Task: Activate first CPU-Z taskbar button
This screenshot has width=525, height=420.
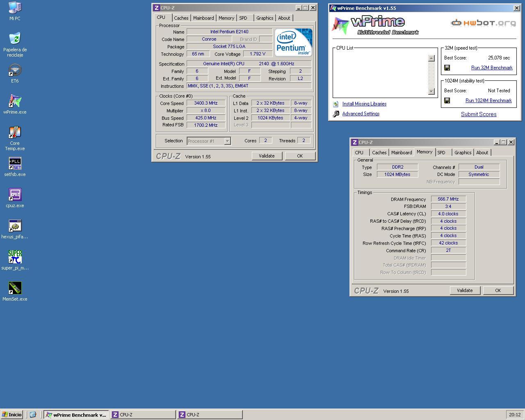Action: [x=143, y=415]
